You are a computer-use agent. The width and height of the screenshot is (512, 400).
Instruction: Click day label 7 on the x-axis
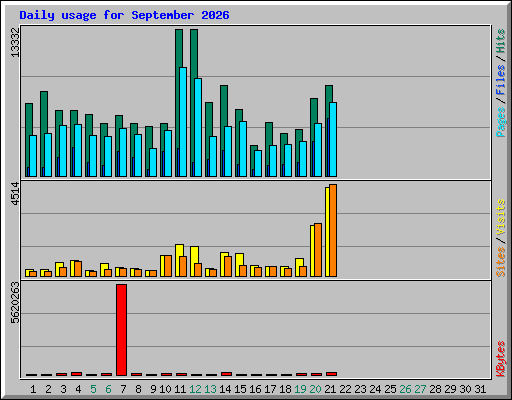click(x=123, y=389)
